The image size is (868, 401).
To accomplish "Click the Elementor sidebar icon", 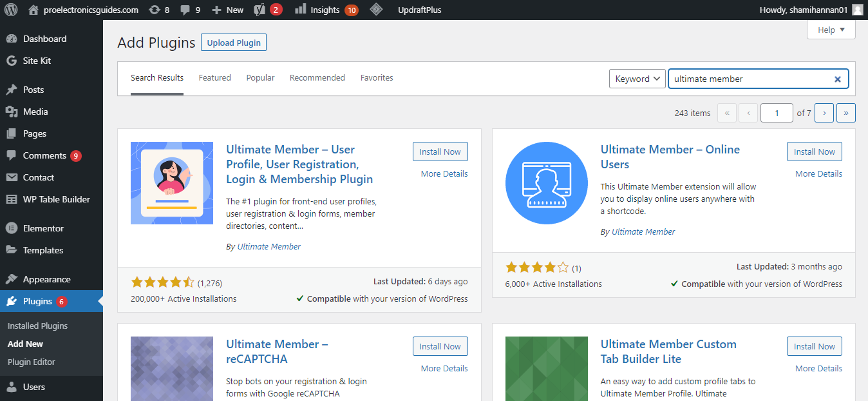I will [x=13, y=228].
